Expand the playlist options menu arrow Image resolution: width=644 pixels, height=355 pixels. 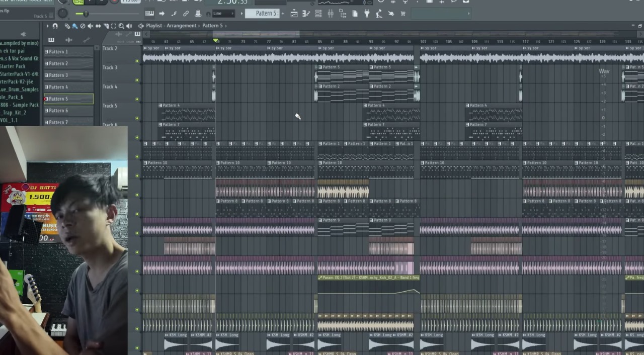47,26
